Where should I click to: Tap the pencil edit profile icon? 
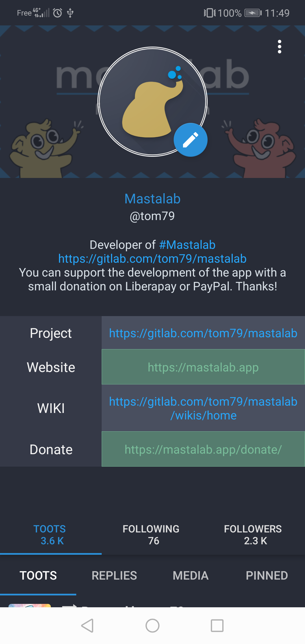[x=191, y=140]
